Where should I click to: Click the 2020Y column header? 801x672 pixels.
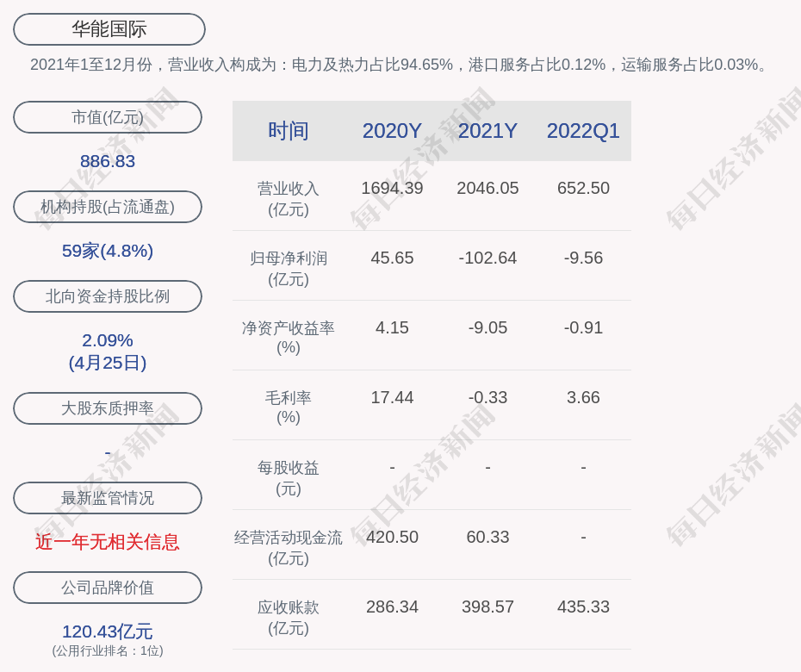tap(393, 131)
